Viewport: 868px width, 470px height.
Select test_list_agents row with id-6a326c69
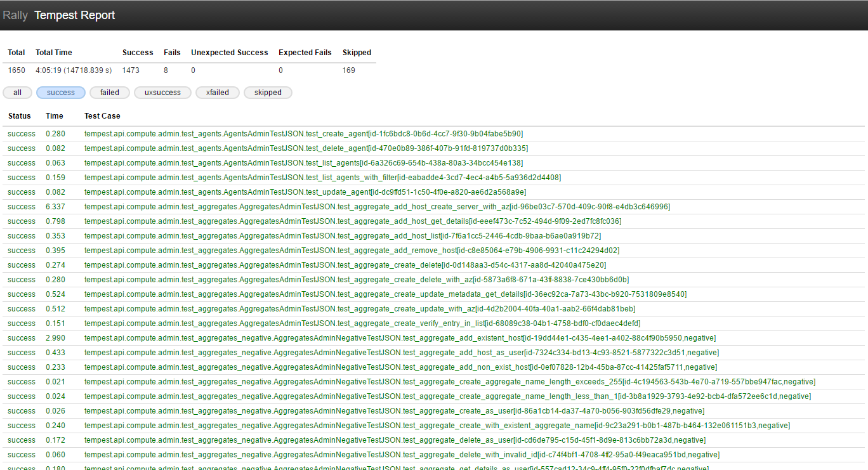[x=433, y=163]
